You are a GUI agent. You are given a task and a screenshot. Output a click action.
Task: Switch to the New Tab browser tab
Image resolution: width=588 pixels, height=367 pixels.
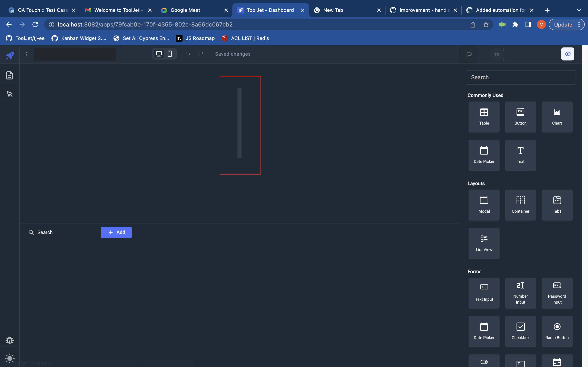click(333, 10)
